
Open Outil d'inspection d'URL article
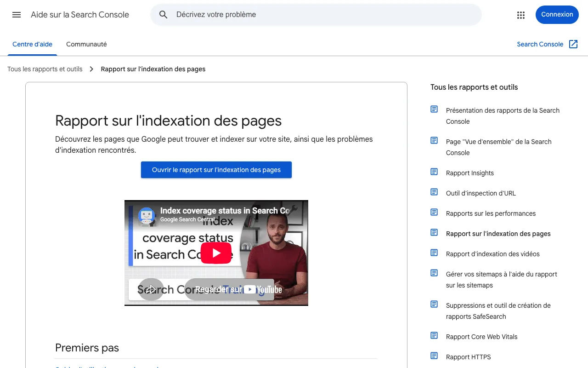[481, 193]
